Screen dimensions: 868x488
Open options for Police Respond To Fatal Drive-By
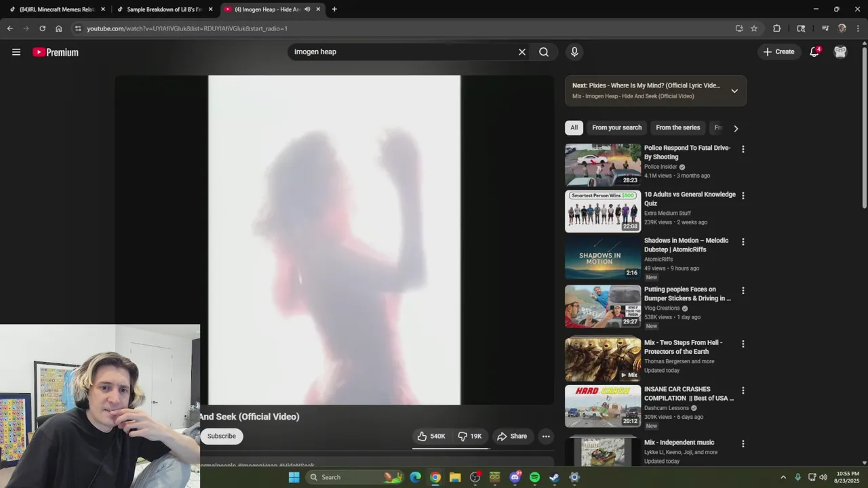point(743,149)
